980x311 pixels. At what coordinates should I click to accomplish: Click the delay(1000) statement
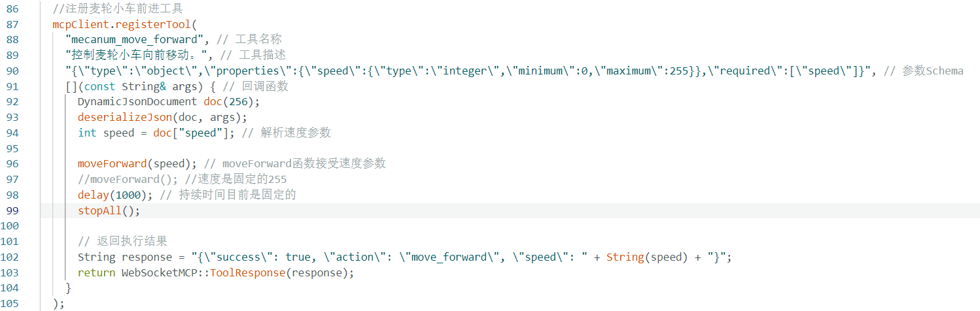click(115, 195)
